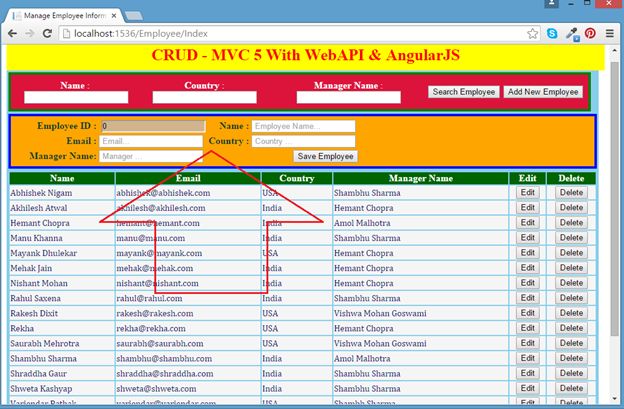This screenshot has width=624, height=409.
Task: Click the Save Employee button
Action: point(326,156)
